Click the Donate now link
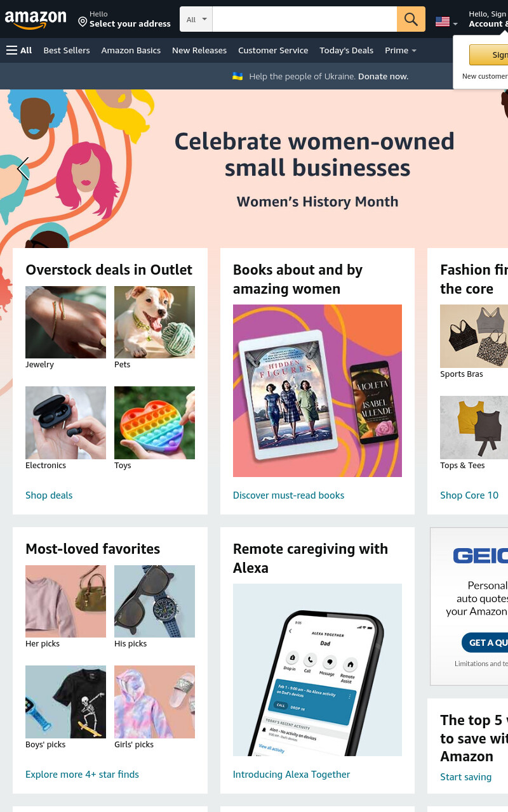508x812 pixels. [x=383, y=76]
